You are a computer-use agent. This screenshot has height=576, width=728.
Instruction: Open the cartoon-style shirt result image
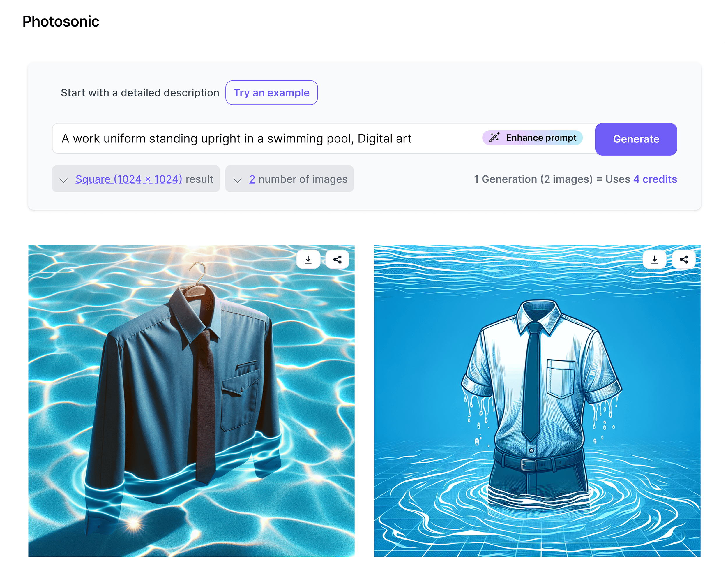[538, 405]
